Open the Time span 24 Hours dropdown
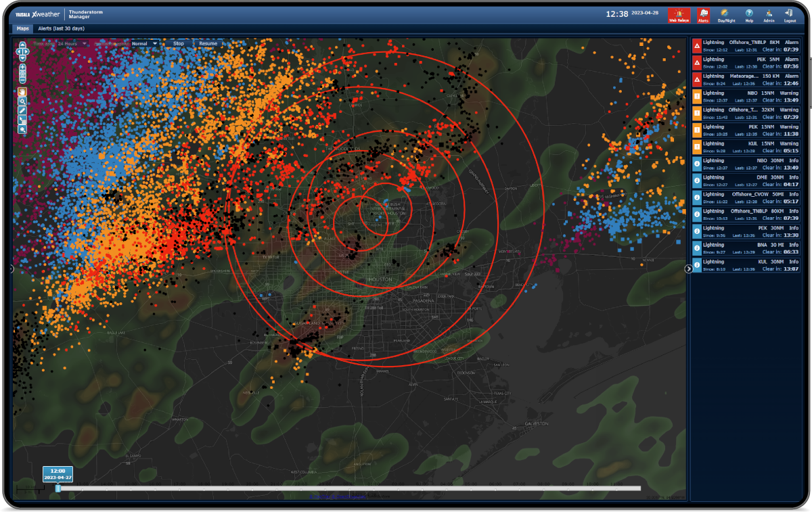 pos(72,44)
